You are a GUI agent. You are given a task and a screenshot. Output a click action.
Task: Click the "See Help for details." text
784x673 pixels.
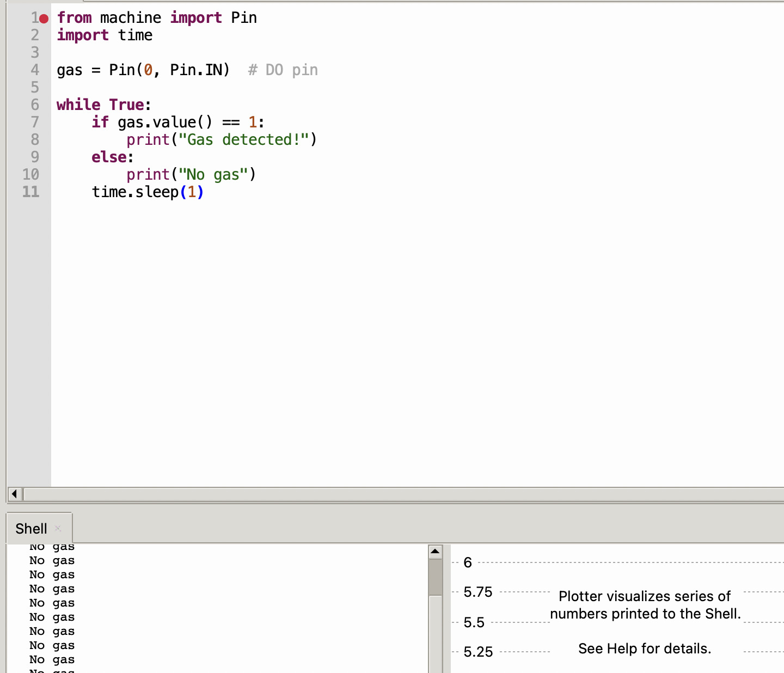tap(645, 648)
